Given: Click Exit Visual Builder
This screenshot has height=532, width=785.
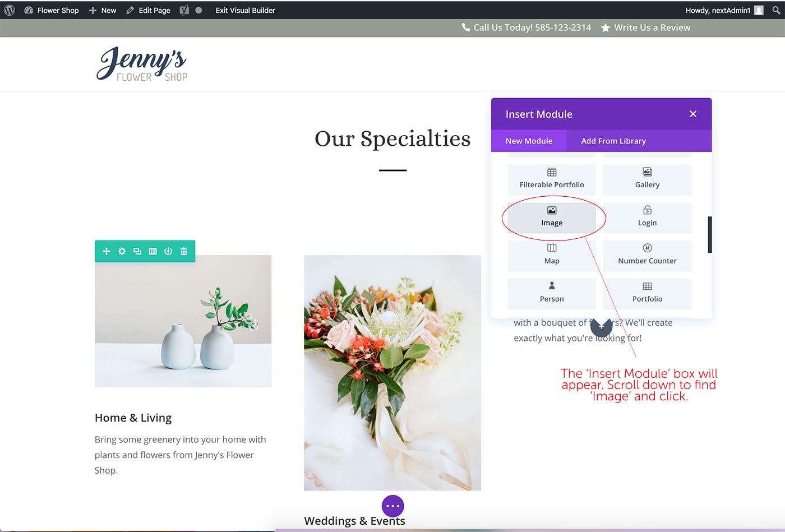Looking at the screenshot, I should tap(246, 10).
